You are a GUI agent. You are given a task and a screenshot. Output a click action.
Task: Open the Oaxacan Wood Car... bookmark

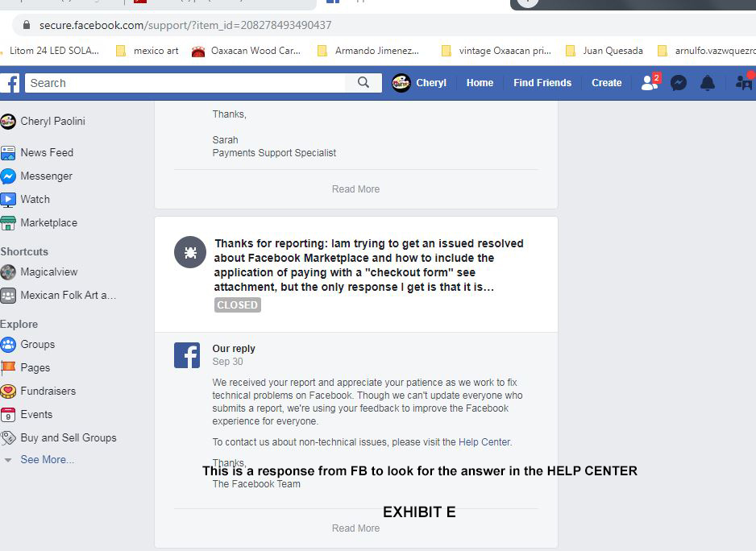[x=246, y=51]
